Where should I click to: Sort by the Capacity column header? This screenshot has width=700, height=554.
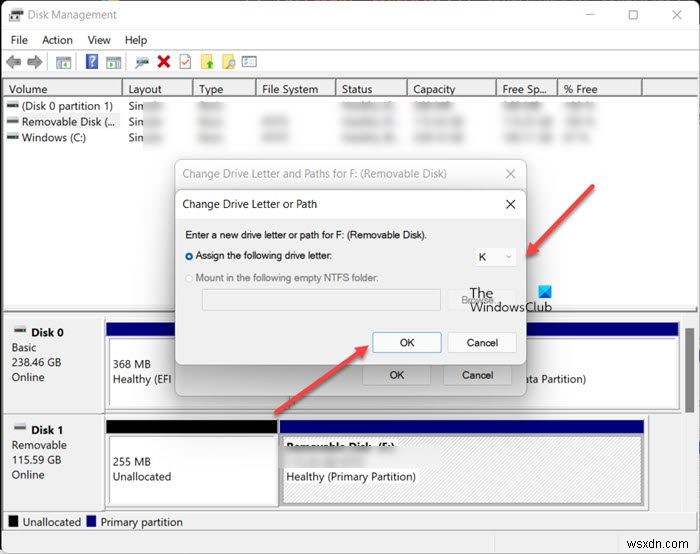coord(452,89)
